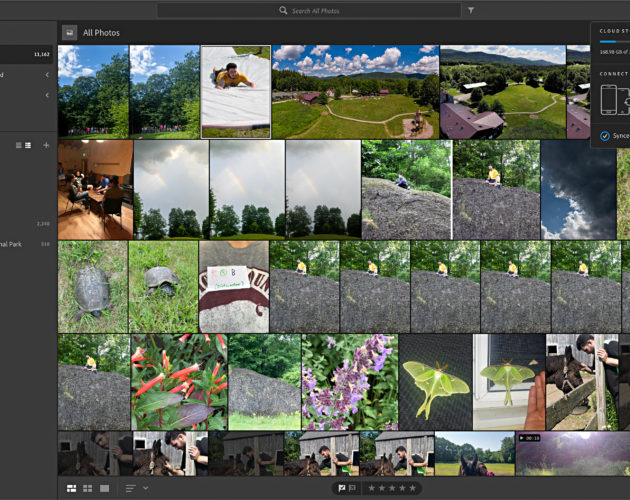The height and width of the screenshot is (500, 630).
Task: Open red tubular flowers photo
Action: coord(179,382)
